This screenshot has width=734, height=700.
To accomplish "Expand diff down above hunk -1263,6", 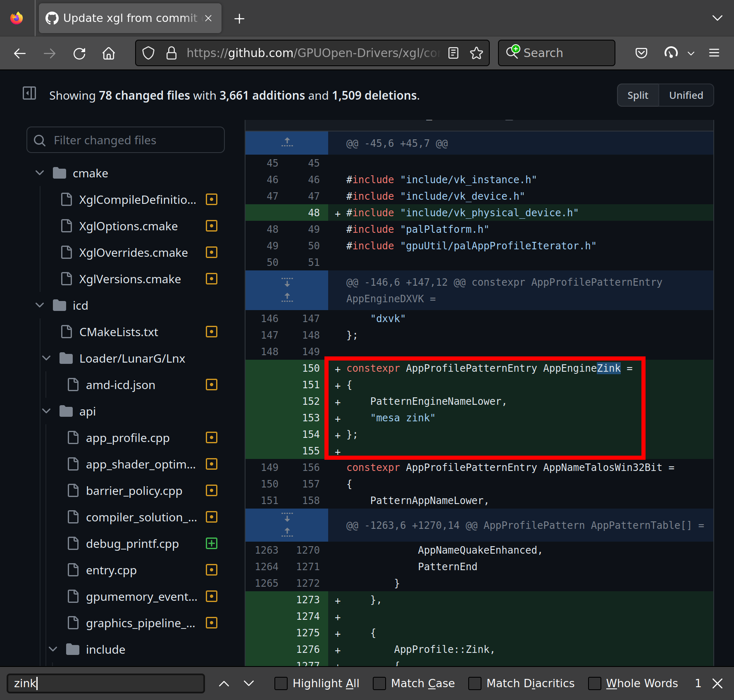I will click(287, 517).
